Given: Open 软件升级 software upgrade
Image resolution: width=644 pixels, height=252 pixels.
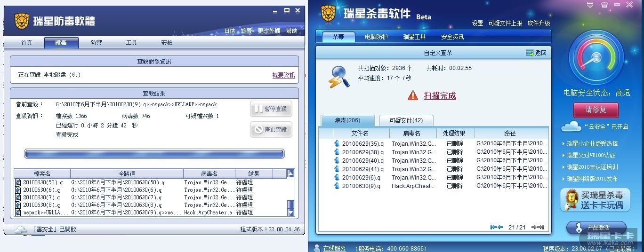Looking at the screenshot, I should 539,23.
